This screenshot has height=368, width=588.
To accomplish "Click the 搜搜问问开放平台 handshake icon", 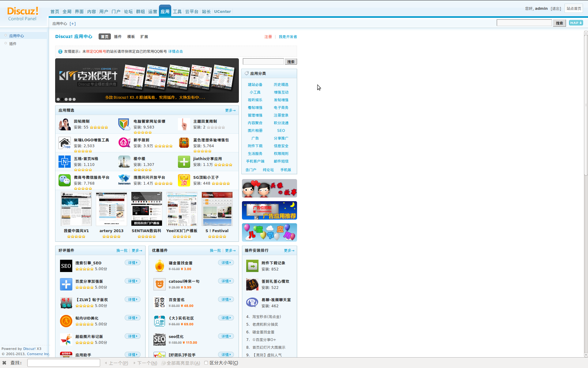I will click(x=124, y=180).
